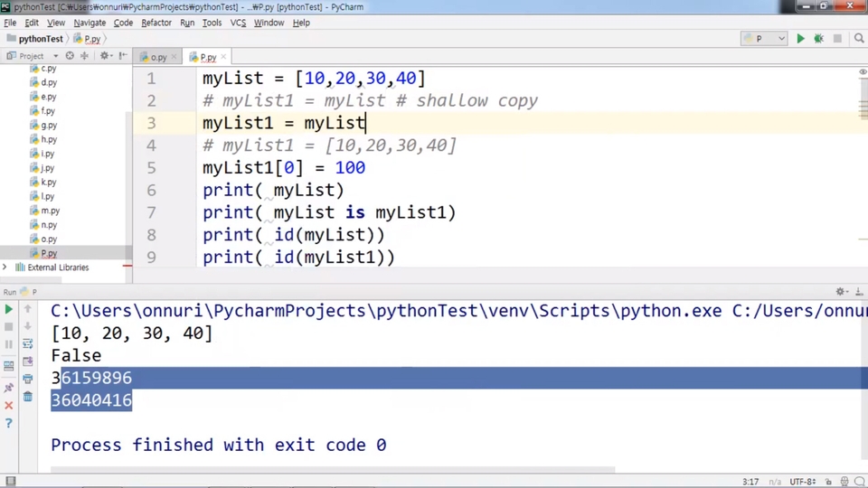Expand the External Libraries tree node
This screenshot has width=868, height=488.
[5, 267]
